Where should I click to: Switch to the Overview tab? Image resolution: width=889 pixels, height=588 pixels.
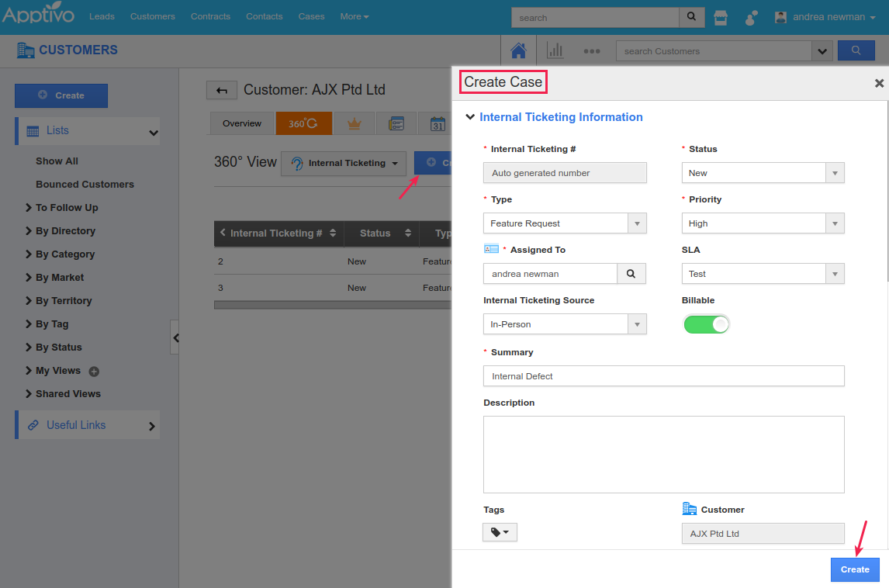click(242, 123)
